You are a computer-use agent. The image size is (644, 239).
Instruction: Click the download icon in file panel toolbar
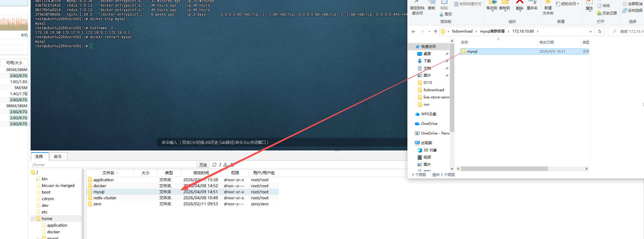[225, 165]
